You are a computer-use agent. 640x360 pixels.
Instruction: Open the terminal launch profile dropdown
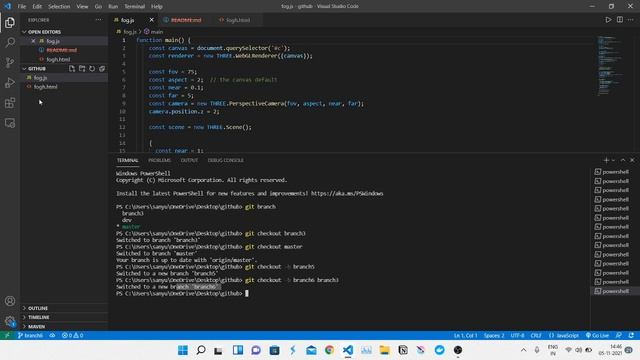613,160
